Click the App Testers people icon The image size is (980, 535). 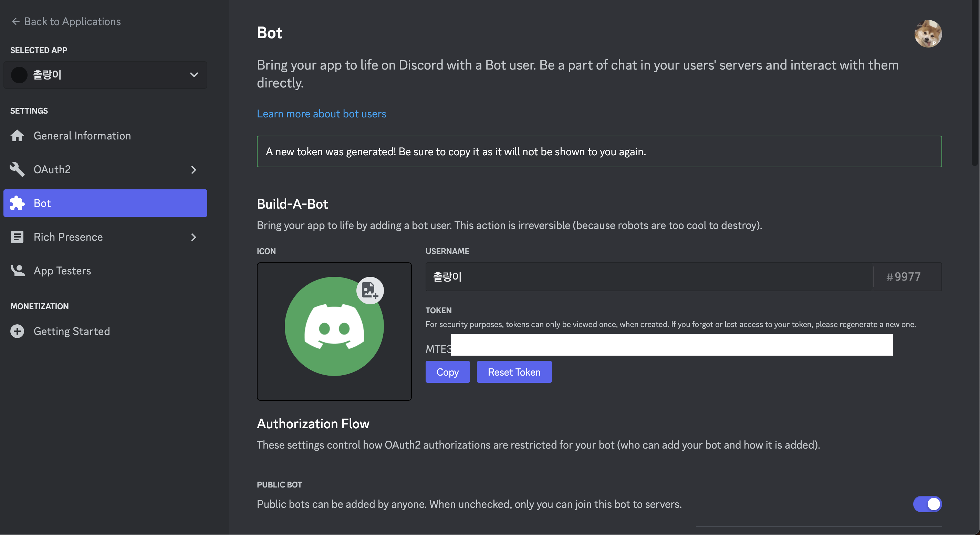pyautogui.click(x=17, y=270)
